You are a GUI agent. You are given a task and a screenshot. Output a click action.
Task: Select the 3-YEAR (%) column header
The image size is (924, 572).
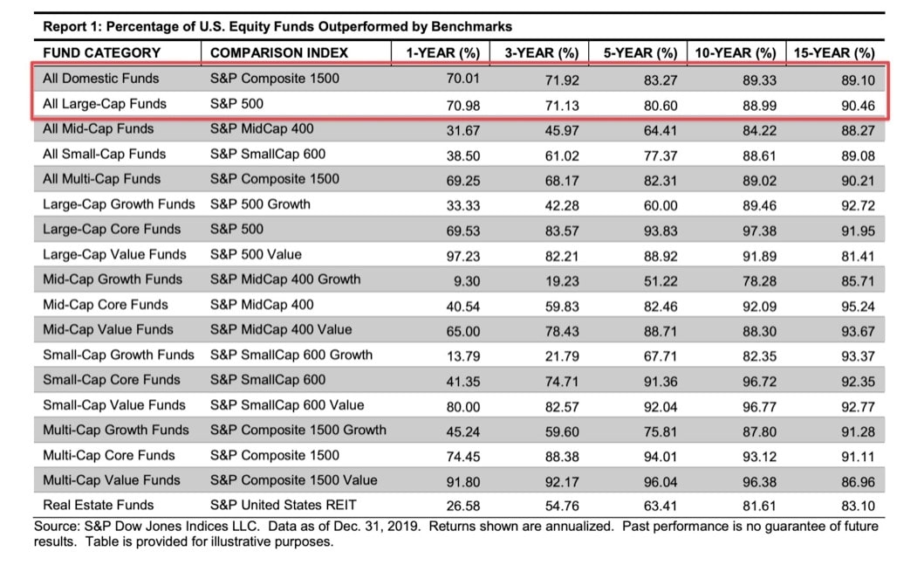tap(541, 52)
